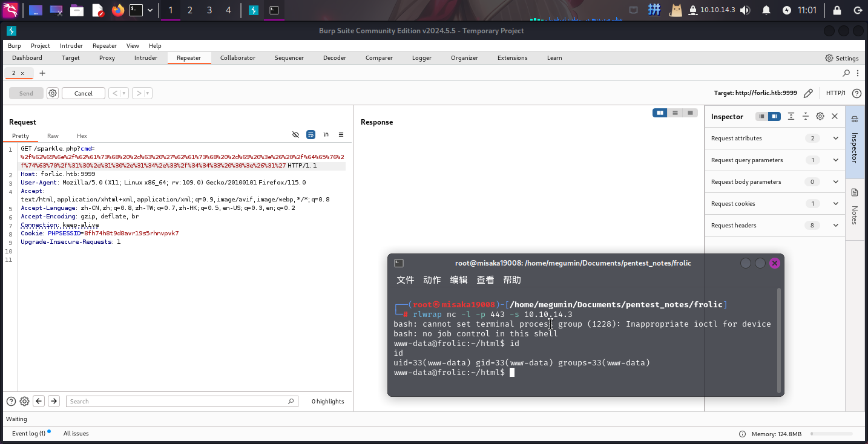Click the pencil icon to edit target
The height and width of the screenshot is (444, 868).
[x=808, y=93]
